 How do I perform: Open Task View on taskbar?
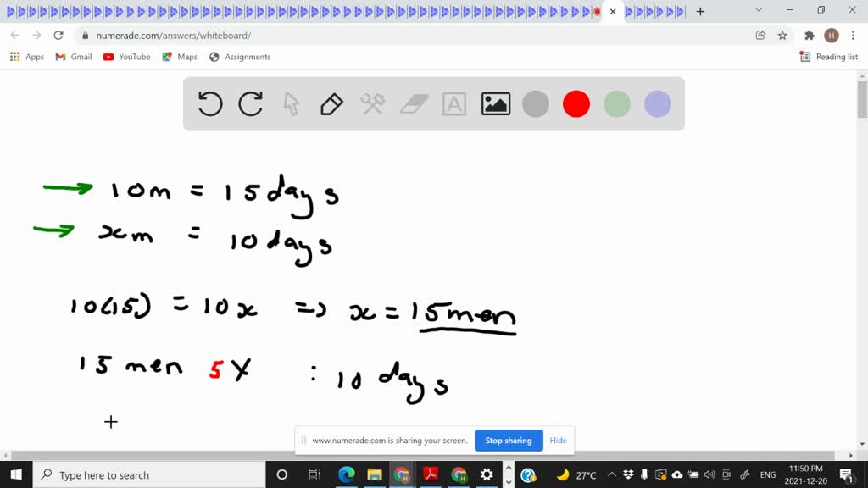314,474
